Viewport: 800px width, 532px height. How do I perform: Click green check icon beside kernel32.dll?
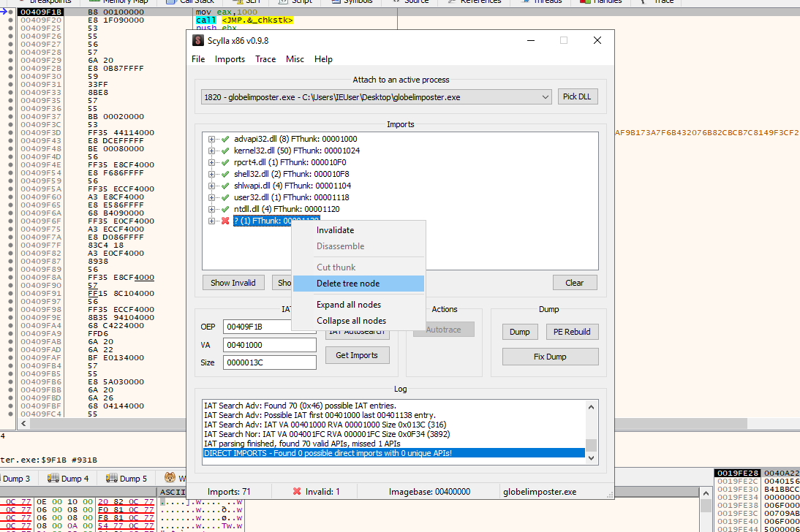pyautogui.click(x=225, y=151)
